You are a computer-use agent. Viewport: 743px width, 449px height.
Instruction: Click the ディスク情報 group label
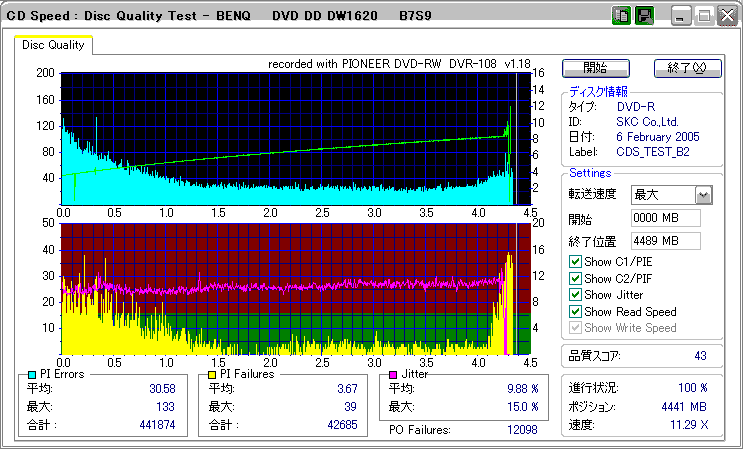(598, 91)
